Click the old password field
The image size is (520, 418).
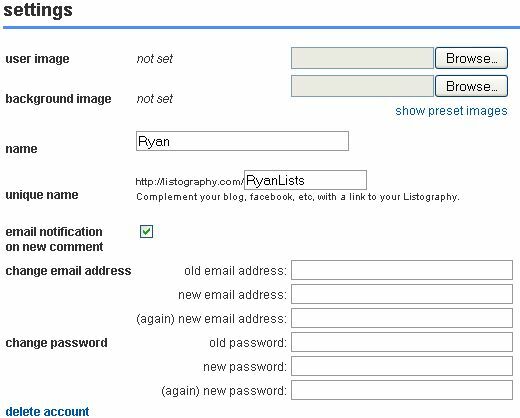pos(402,342)
